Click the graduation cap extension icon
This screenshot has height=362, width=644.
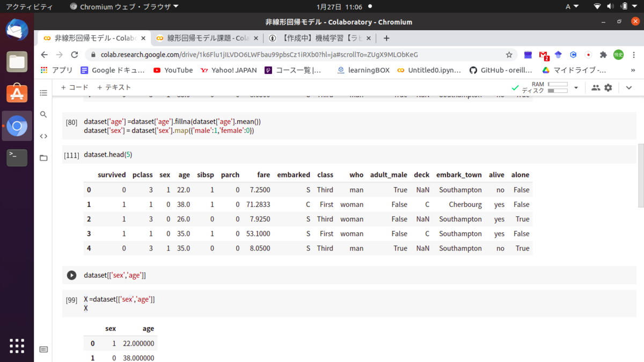558,55
